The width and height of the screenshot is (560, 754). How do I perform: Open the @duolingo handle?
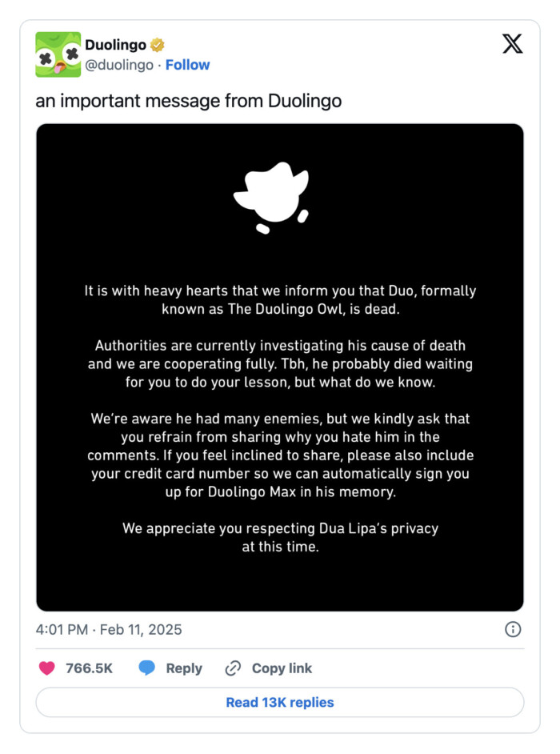[119, 65]
